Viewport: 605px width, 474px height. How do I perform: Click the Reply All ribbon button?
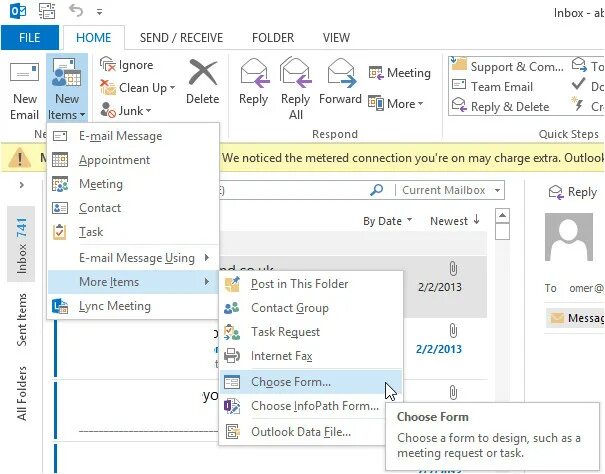click(295, 89)
